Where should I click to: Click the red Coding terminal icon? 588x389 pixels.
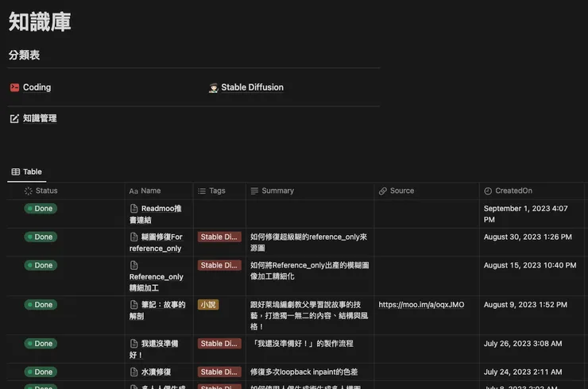14,87
